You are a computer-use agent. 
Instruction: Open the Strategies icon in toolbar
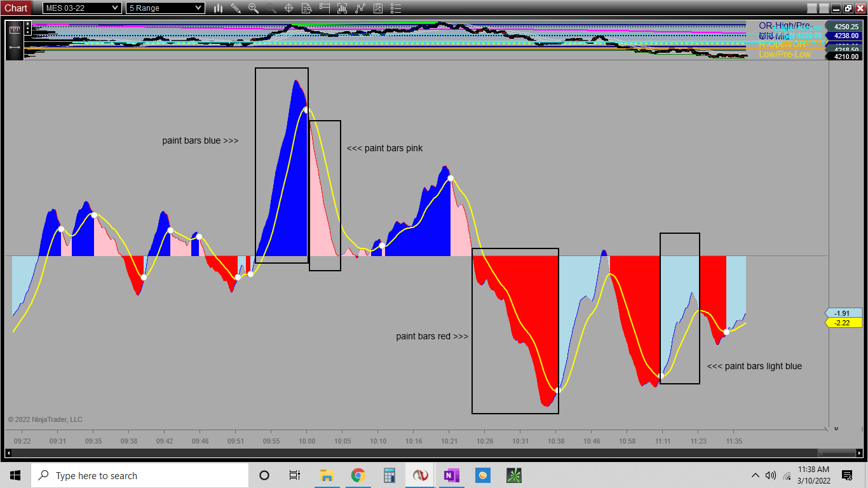pos(378,8)
